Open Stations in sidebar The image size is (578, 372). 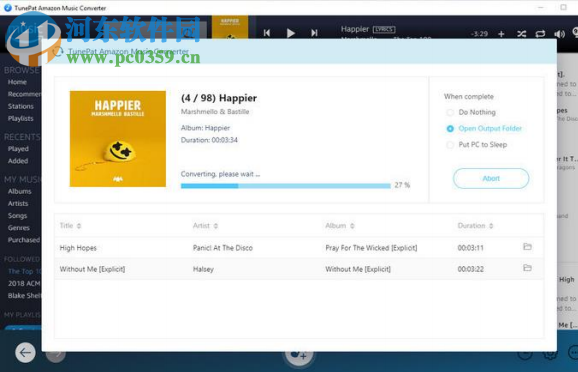pos(21,106)
